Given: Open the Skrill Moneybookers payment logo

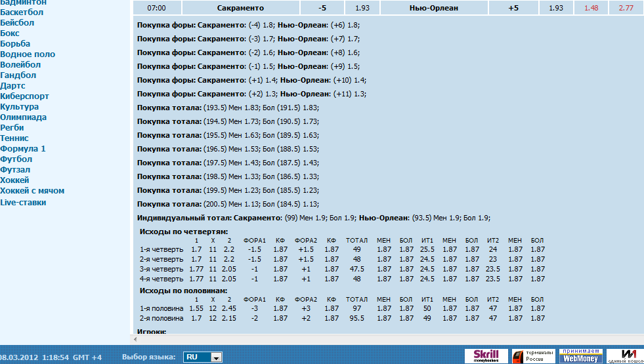Looking at the screenshot, I should pos(486,355).
